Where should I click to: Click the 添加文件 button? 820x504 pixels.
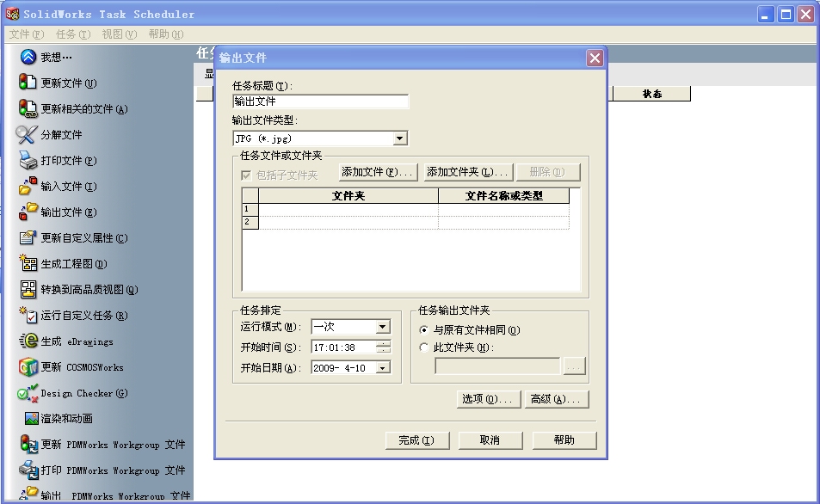[x=378, y=172]
